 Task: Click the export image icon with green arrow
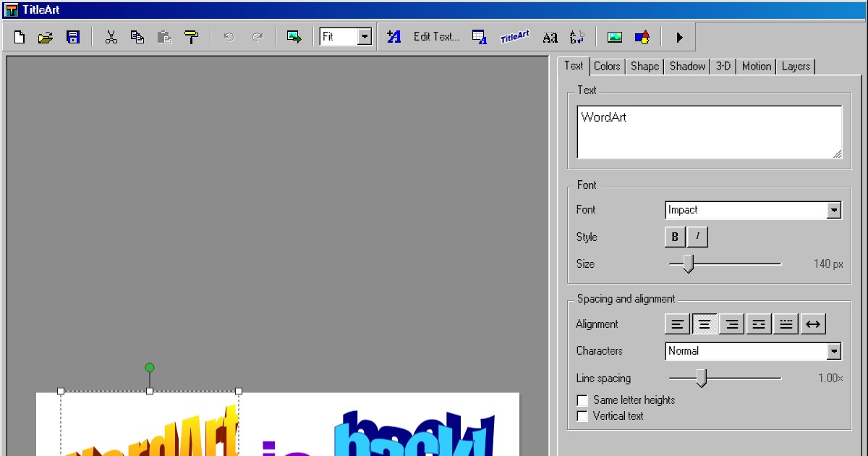(x=294, y=37)
